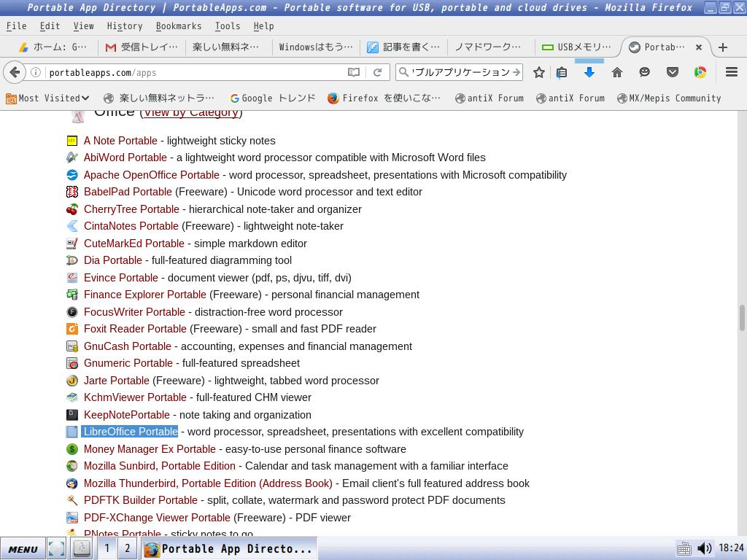Reload the page with the refresh icon
Screen dimensions: 747x560
pos(378,72)
